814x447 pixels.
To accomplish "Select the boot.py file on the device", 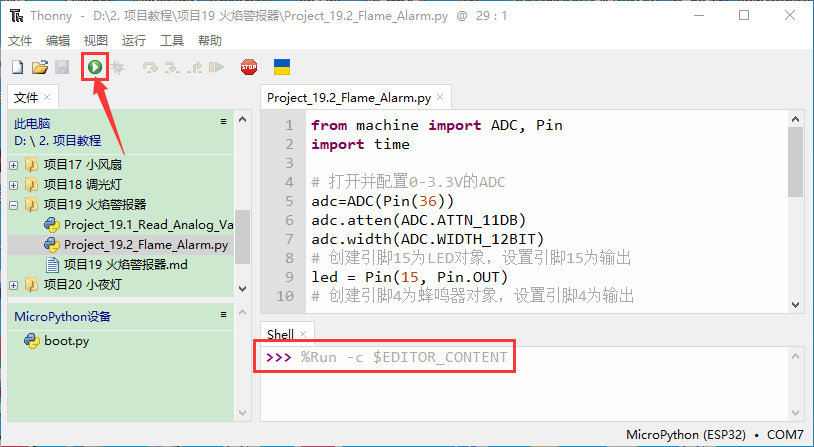I will click(x=66, y=340).
